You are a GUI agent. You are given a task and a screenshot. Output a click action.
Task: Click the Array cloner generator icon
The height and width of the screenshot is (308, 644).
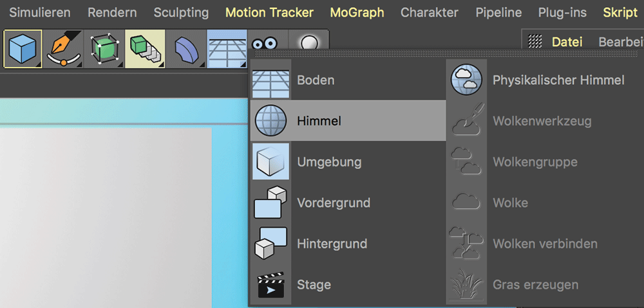pos(145,49)
